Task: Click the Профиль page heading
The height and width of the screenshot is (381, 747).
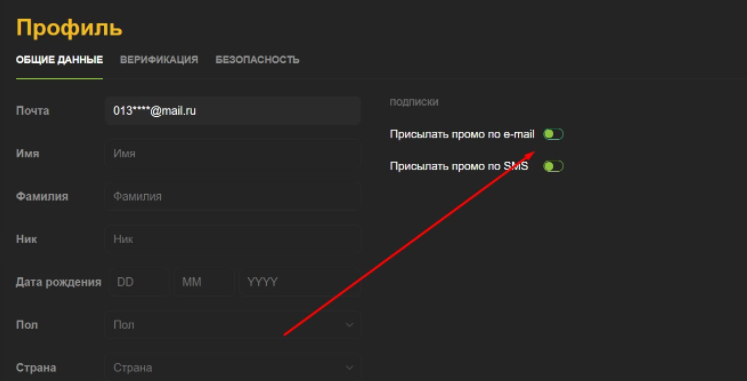Action: pos(70,29)
